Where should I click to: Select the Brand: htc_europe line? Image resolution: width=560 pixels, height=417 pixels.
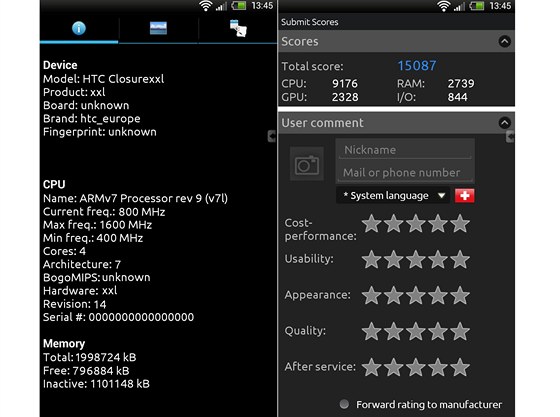(92, 119)
